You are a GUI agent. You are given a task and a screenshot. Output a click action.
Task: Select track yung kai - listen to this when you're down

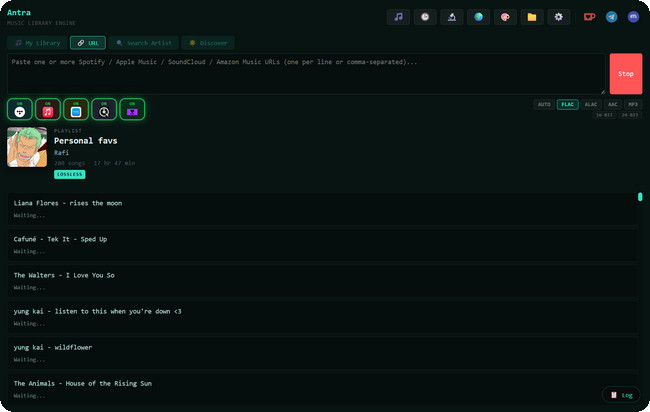(323, 317)
